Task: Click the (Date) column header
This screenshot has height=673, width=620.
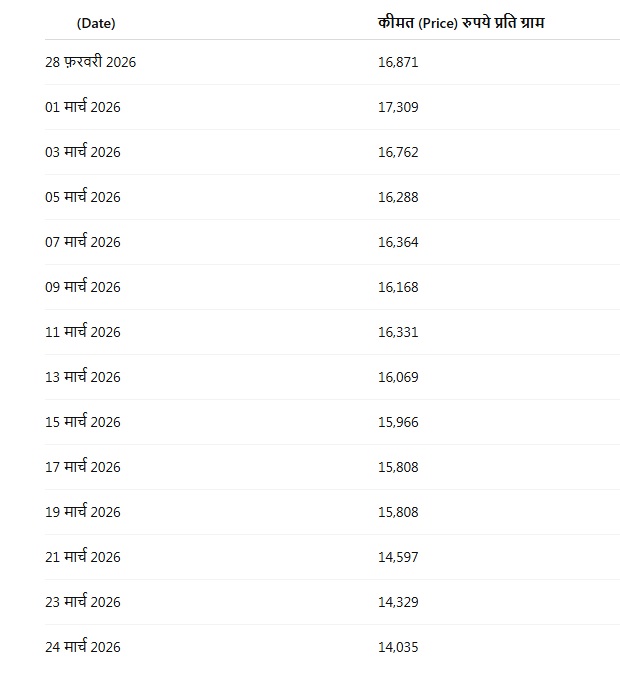Action: tap(96, 23)
